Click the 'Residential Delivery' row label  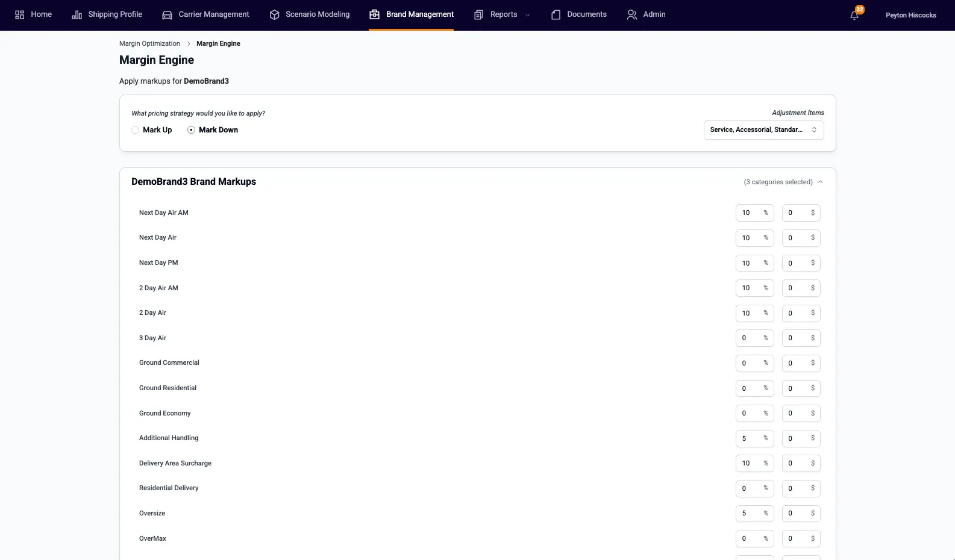(x=169, y=488)
